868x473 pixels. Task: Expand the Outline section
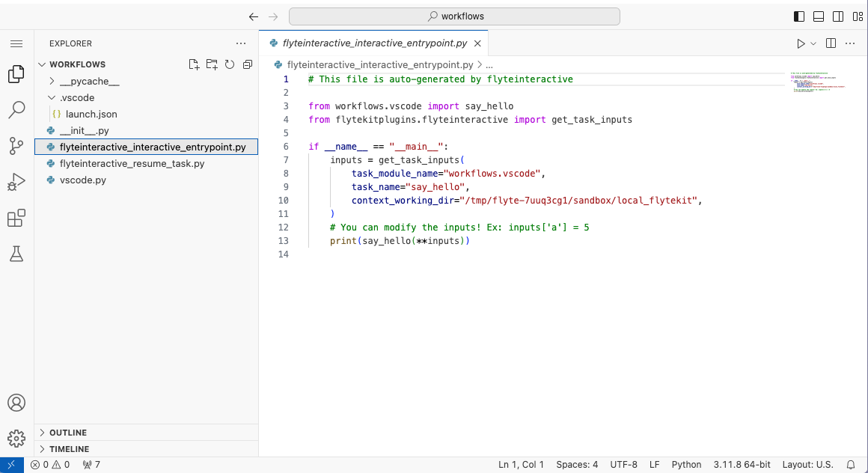click(x=68, y=433)
